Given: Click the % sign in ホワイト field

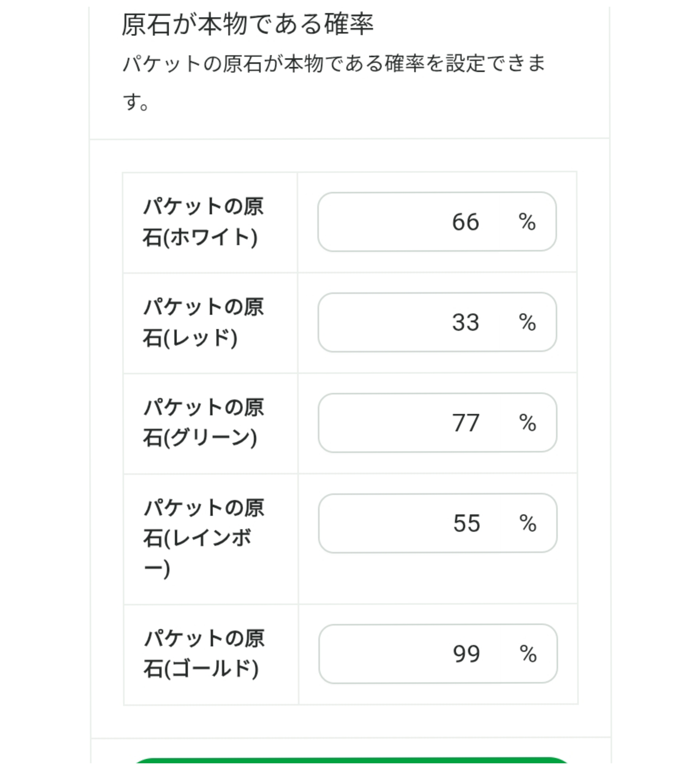Looking at the screenshot, I should [527, 222].
